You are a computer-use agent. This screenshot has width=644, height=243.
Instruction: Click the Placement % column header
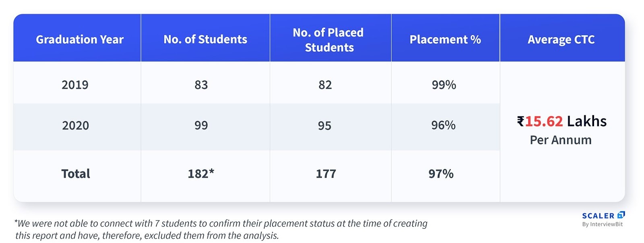pos(445,39)
